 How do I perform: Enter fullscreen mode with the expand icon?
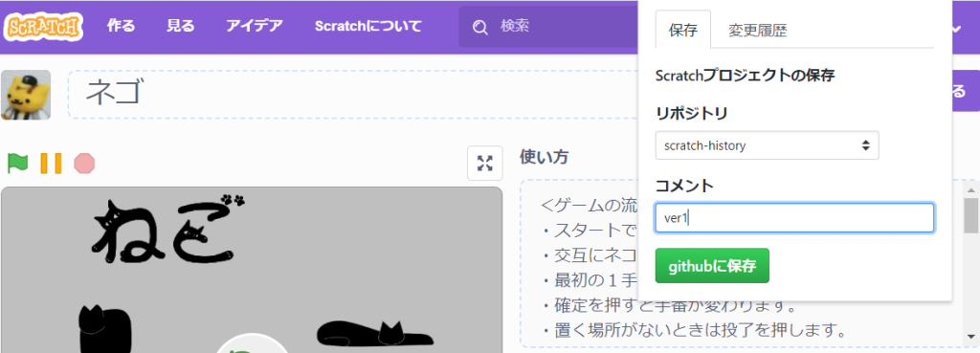coord(485,163)
